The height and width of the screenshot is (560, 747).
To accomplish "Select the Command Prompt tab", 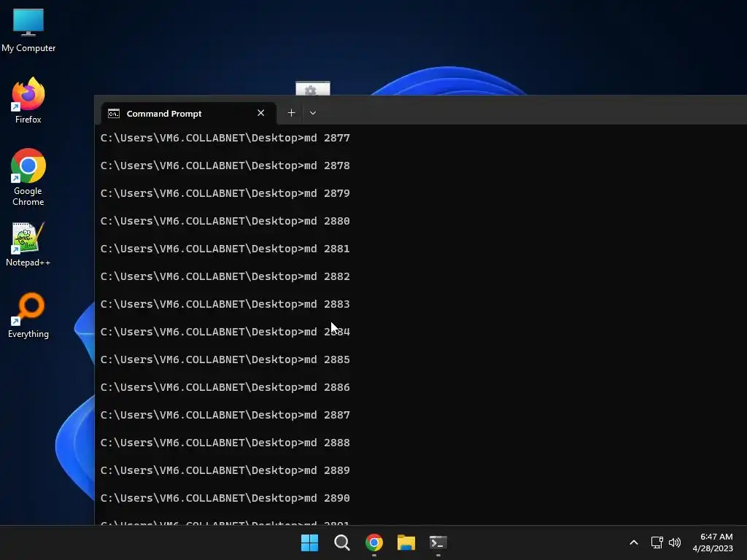I will [x=189, y=113].
